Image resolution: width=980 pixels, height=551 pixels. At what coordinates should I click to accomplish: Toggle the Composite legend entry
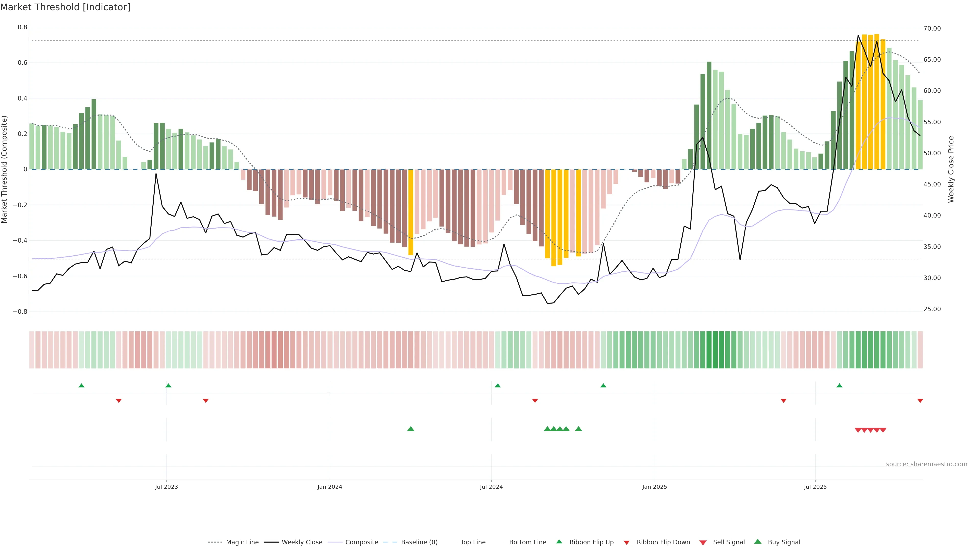361,542
